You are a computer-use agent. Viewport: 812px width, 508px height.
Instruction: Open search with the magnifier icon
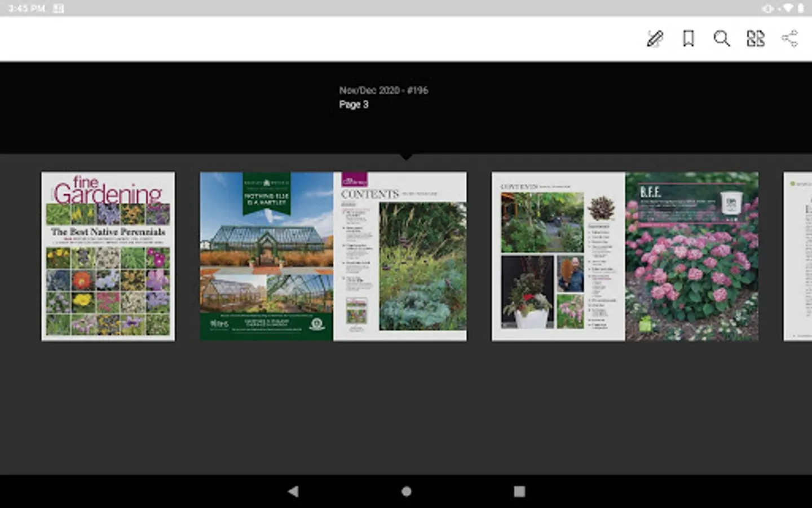pos(721,38)
